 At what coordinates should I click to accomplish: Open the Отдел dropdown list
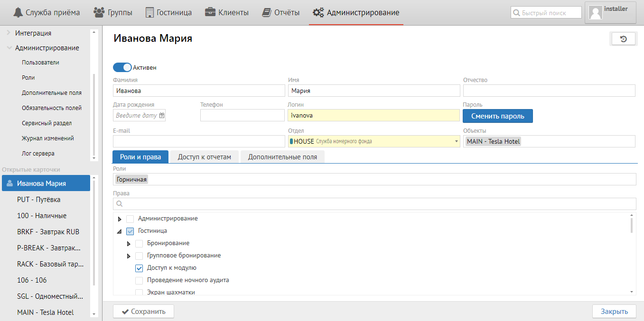pyautogui.click(x=456, y=141)
